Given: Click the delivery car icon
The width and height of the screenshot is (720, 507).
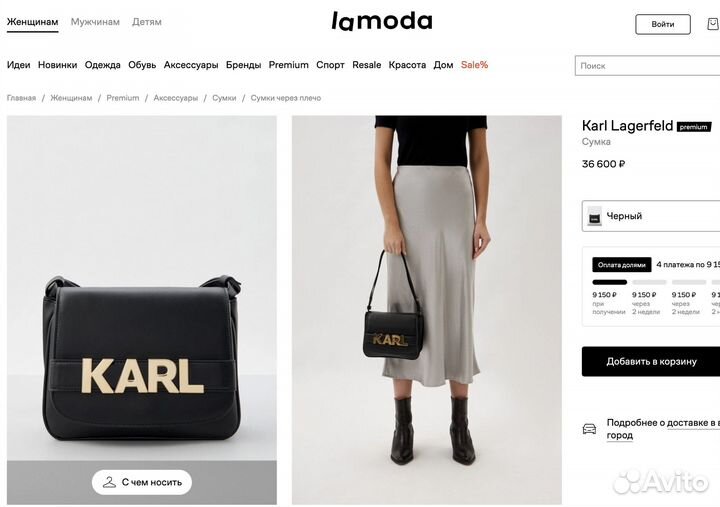Looking at the screenshot, I should point(589,429).
